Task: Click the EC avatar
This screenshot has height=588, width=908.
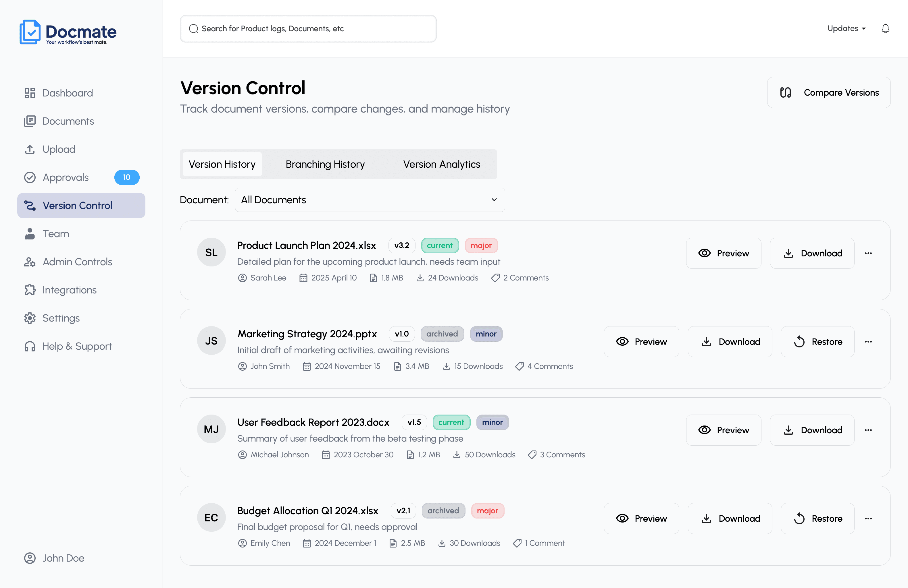Action: (211, 518)
